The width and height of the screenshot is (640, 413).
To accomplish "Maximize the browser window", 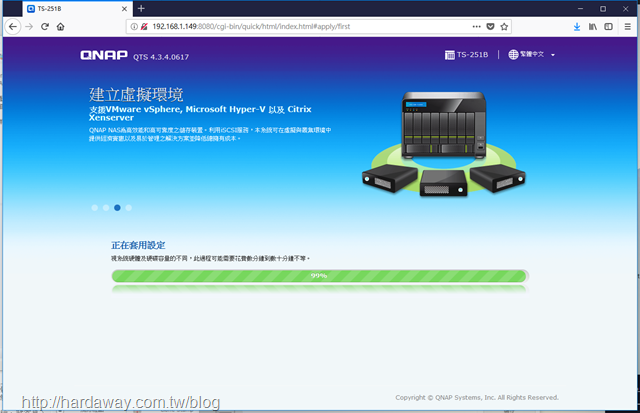I will click(603, 9).
